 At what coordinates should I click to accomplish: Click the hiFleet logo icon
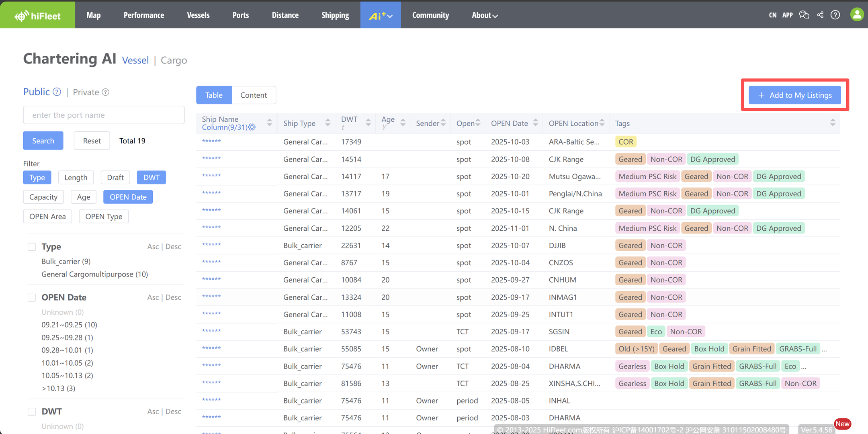[x=22, y=16]
